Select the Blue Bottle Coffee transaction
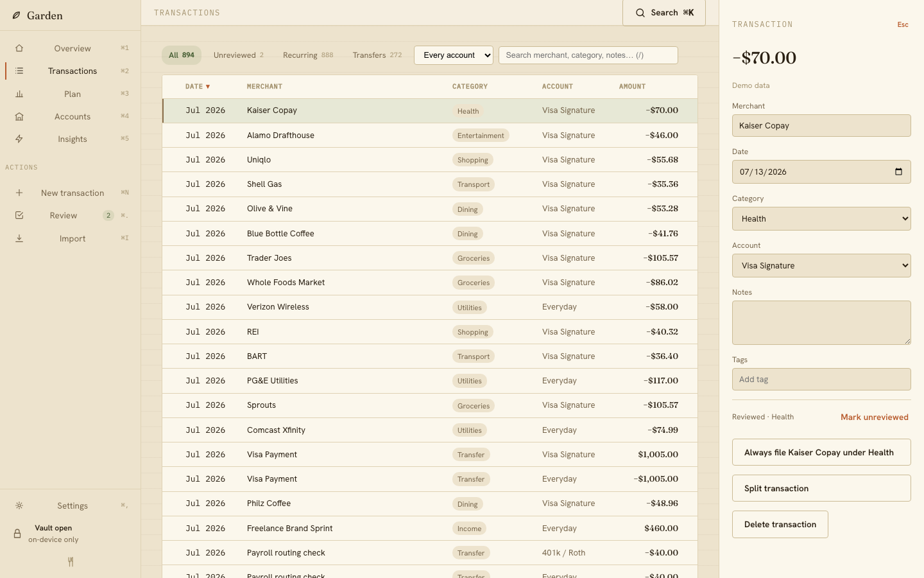The width and height of the screenshot is (924, 578). click(x=430, y=234)
